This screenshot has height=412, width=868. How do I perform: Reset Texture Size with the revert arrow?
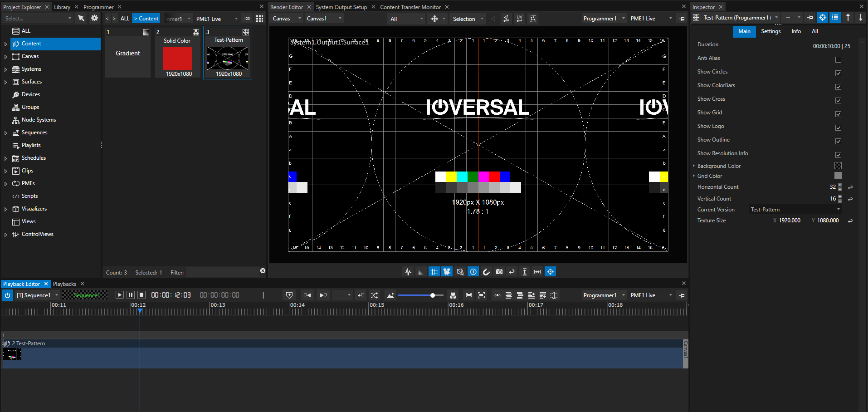[850, 221]
